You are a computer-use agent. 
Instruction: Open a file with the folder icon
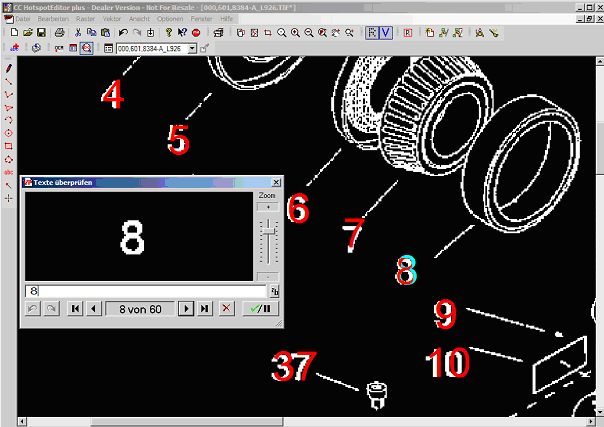pos(27,33)
